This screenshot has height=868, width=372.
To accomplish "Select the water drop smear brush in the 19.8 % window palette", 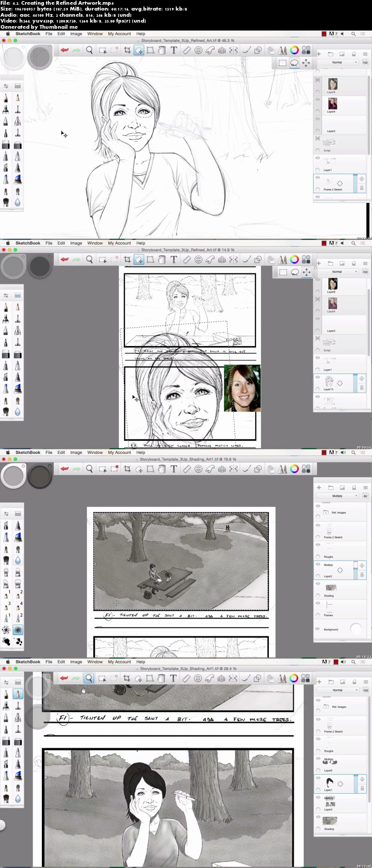I will pyautogui.click(x=18, y=560).
